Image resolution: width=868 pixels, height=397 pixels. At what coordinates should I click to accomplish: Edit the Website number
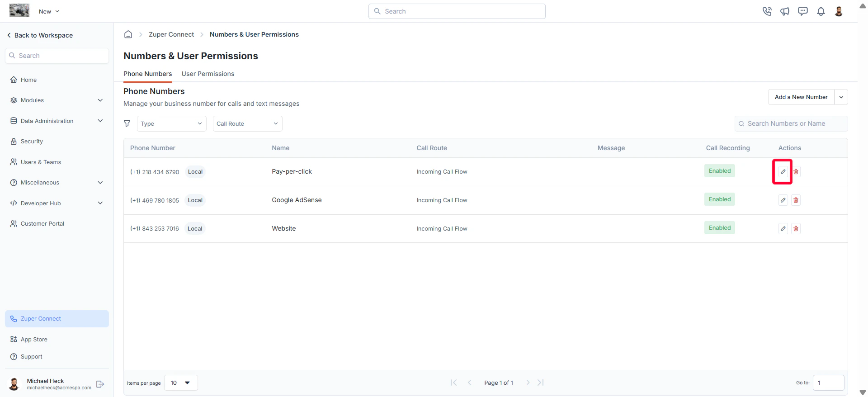click(x=783, y=228)
